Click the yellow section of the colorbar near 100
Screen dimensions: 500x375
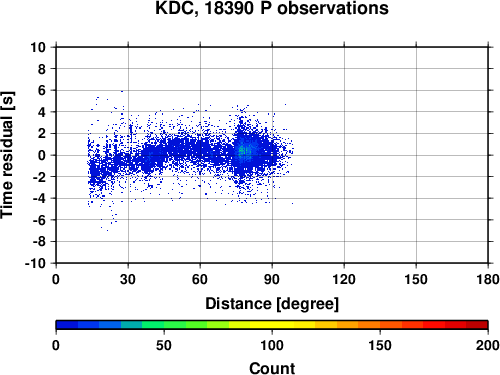coord(272,325)
